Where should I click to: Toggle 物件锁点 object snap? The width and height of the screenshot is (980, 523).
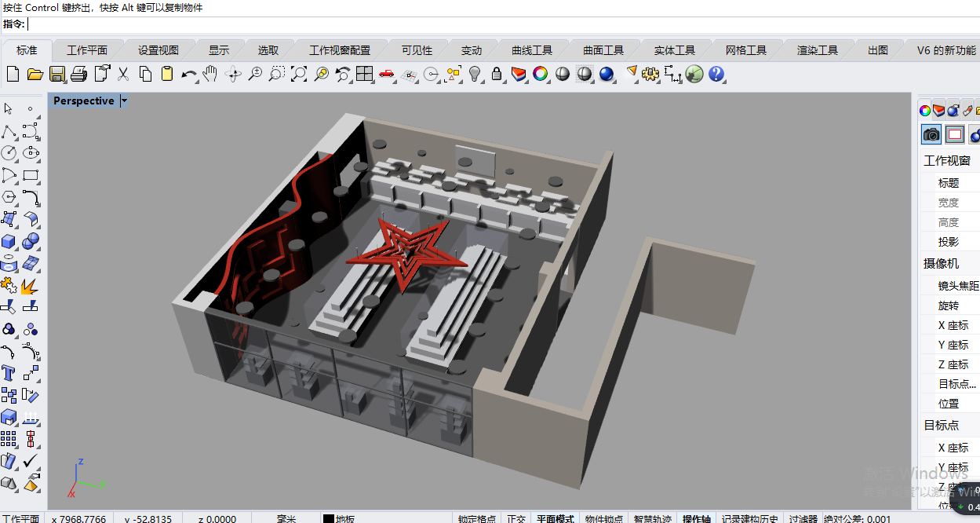point(604,518)
